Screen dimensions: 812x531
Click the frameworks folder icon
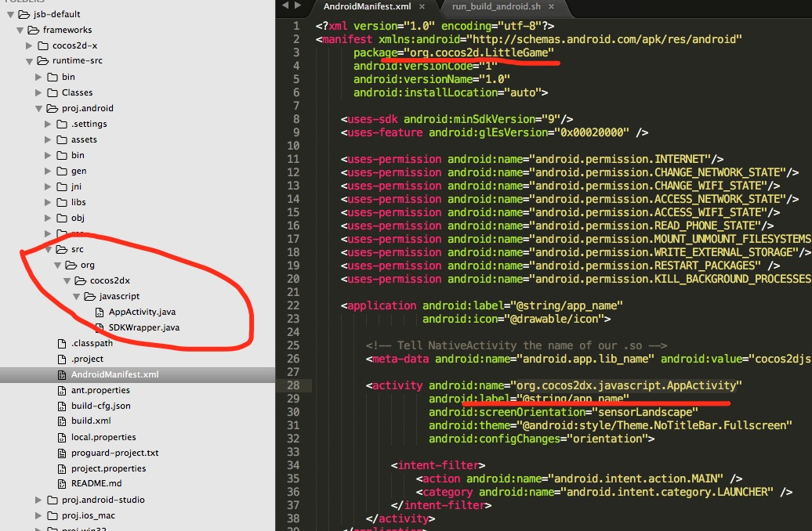coord(33,30)
